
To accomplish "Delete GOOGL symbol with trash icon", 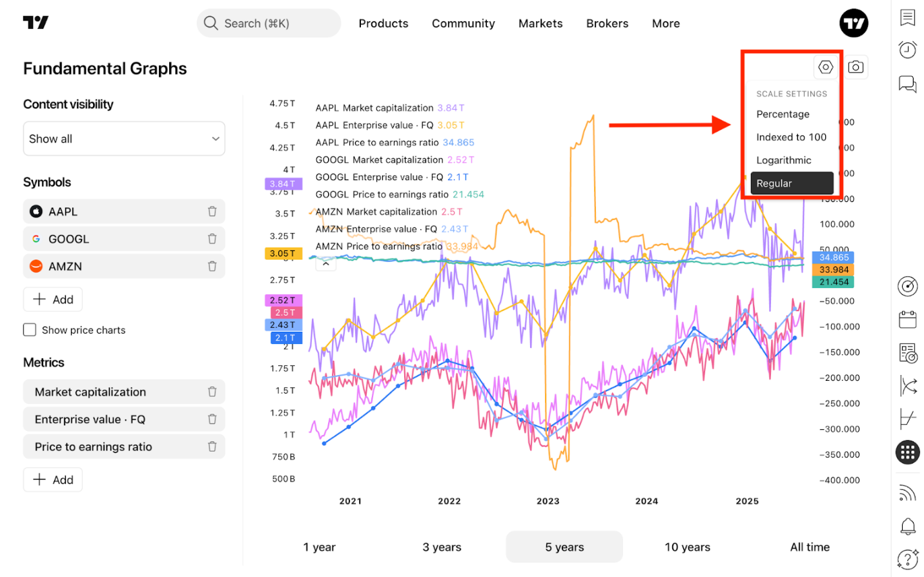I will click(212, 239).
